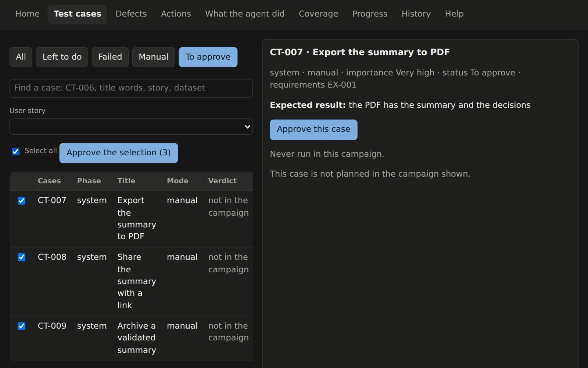This screenshot has width=588, height=368.
Task: Untick the CT-009 row checkbox
Action: (x=22, y=326)
